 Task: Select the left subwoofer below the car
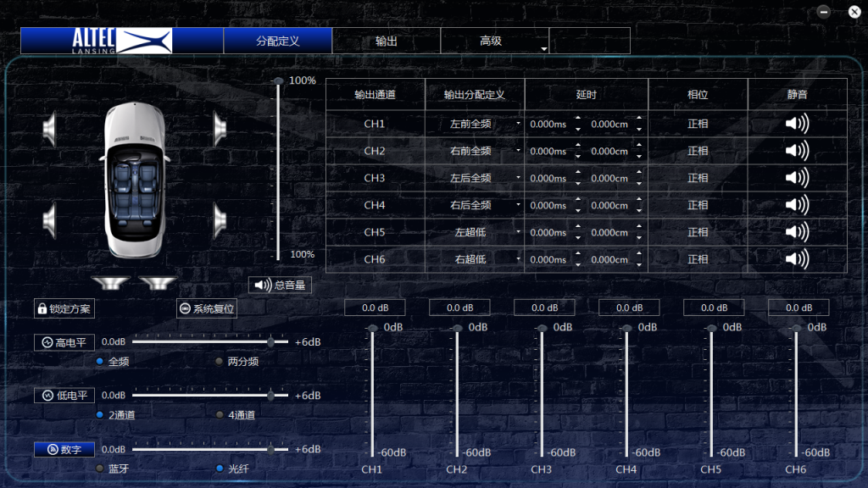111,283
